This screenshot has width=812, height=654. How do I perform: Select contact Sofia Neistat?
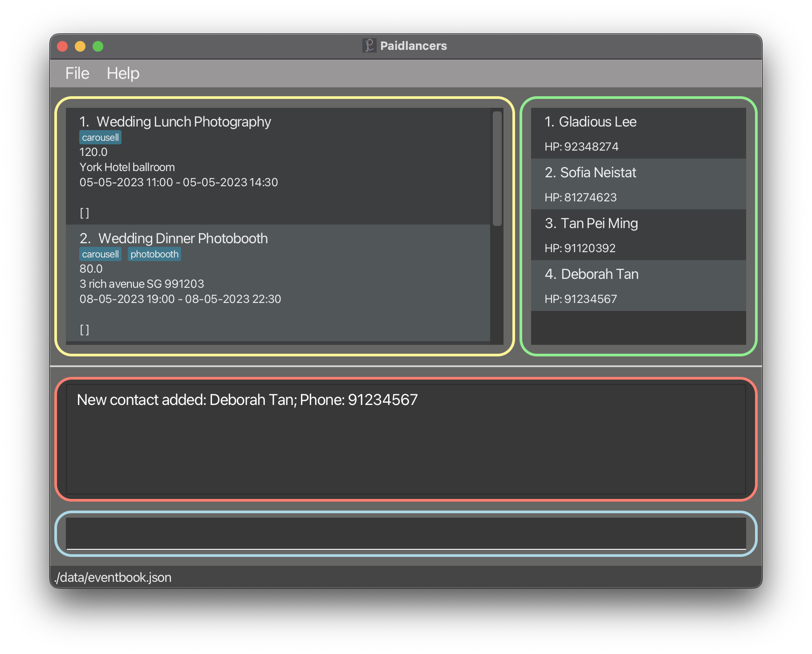pyautogui.click(x=638, y=184)
